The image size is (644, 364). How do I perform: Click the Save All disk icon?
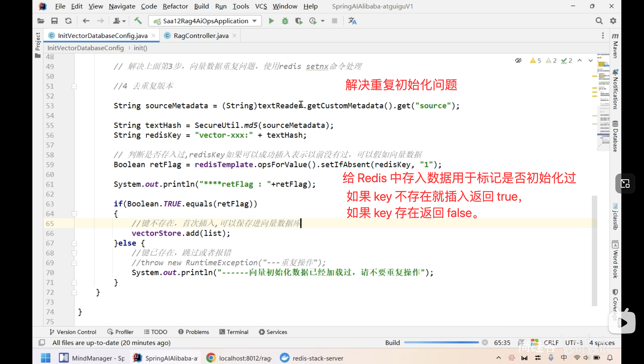click(55, 21)
